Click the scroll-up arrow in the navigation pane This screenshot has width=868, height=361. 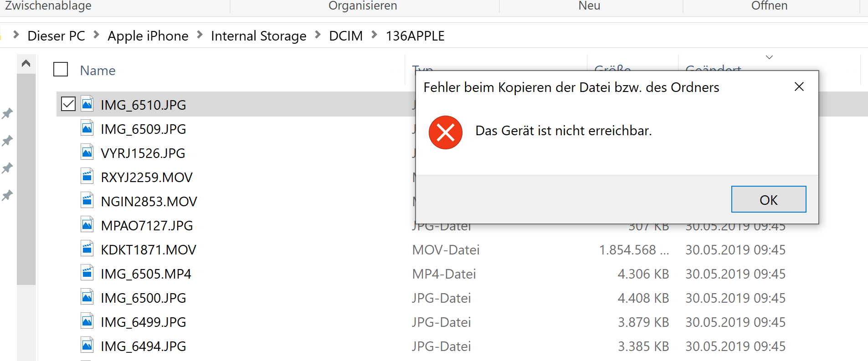click(x=26, y=64)
